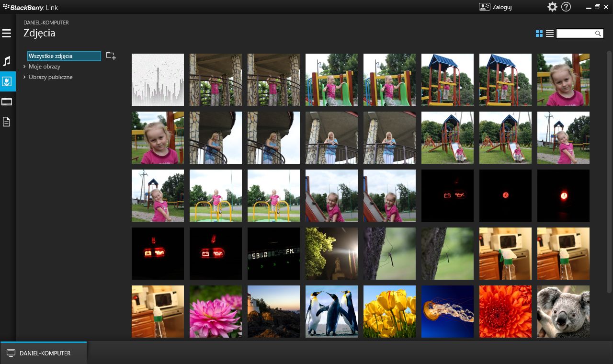613x364 pixels.
Task: Select the jellyfish photo thumbnail
Action: point(447,311)
